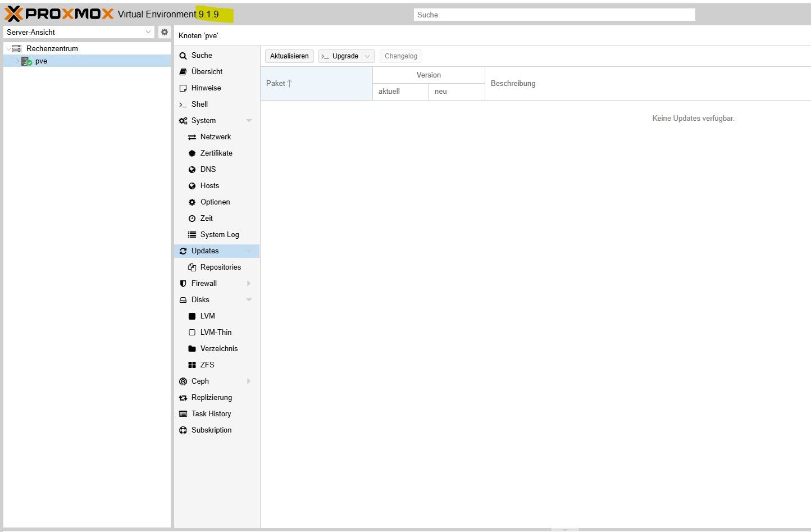Screen dimensions: 811x532
Task: Click the Changelog button
Action: (x=401, y=56)
